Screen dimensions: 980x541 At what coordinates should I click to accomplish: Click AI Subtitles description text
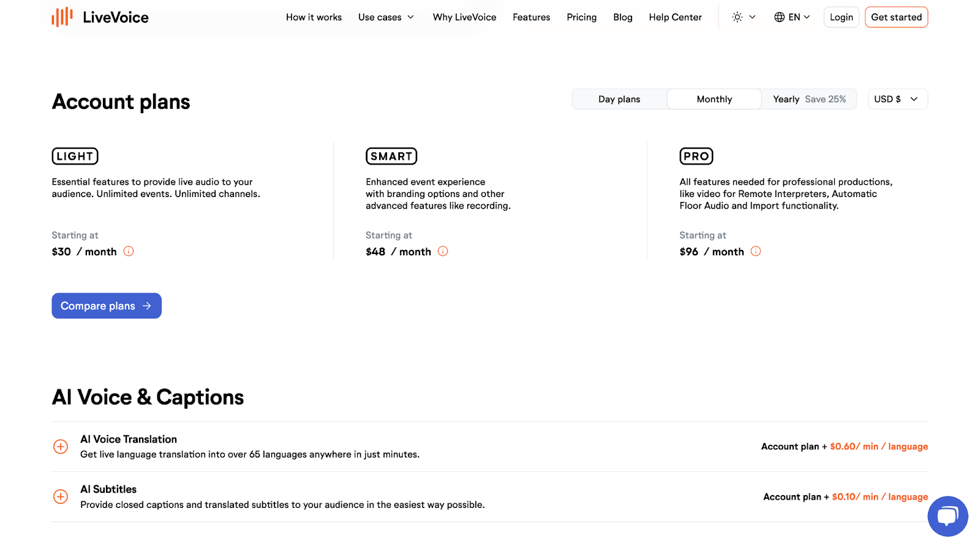click(x=282, y=505)
